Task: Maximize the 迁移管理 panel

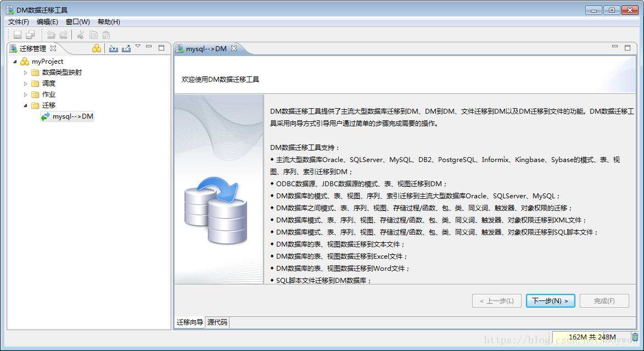Action: point(161,48)
